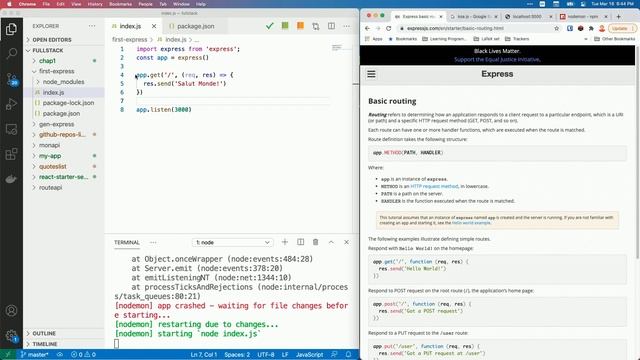
Task: Expand the node_modules folder
Action: (63, 82)
